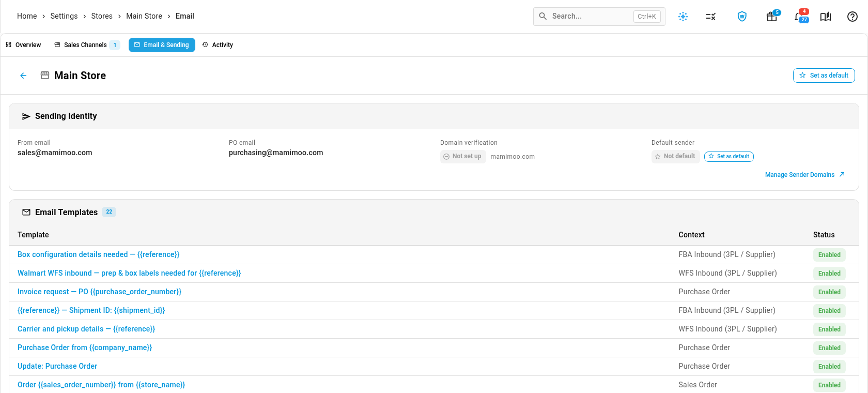Open the Activity tab
This screenshot has height=393, width=868.
coord(218,45)
